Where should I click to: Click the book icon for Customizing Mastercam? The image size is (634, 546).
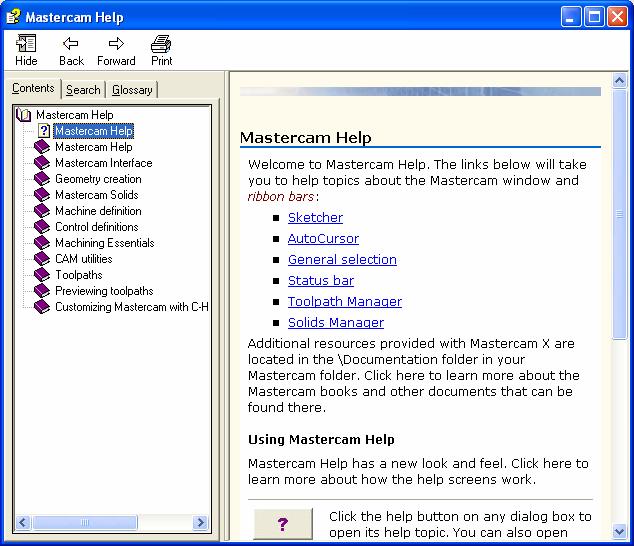[x=42, y=307]
